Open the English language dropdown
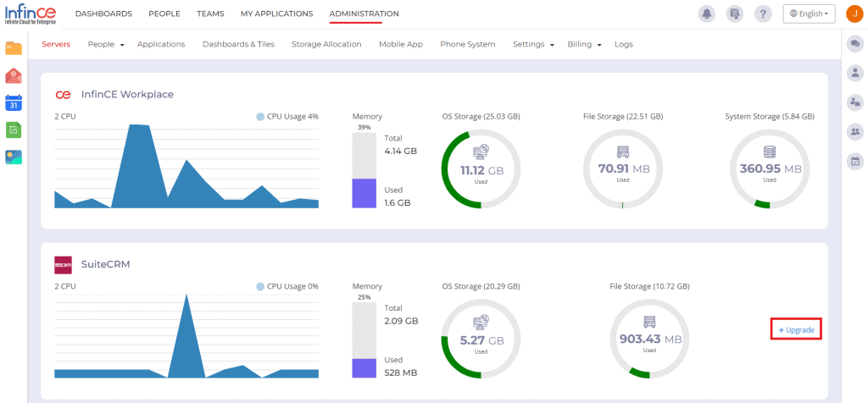The width and height of the screenshot is (868, 403). (809, 14)
